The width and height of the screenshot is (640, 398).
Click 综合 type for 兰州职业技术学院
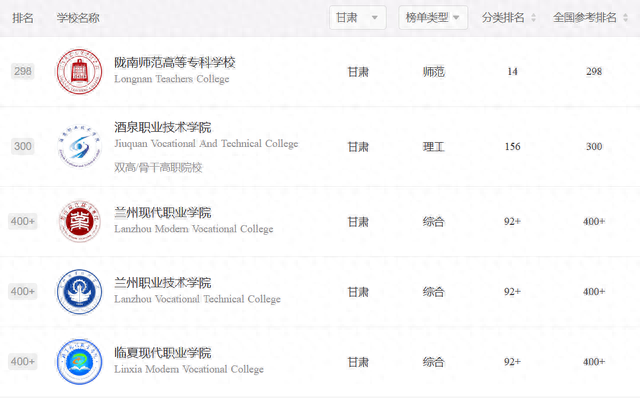[x=433, y=292]
